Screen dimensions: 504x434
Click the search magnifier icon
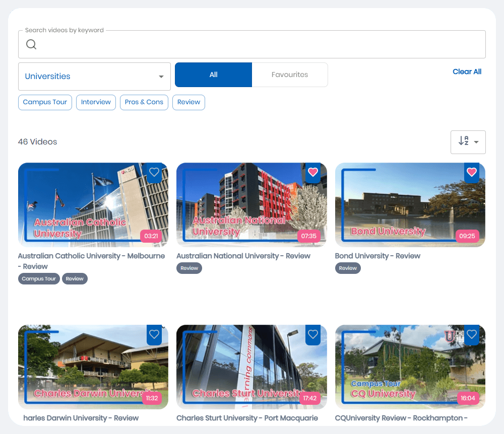pyautogui.click(x=31, y=44)
